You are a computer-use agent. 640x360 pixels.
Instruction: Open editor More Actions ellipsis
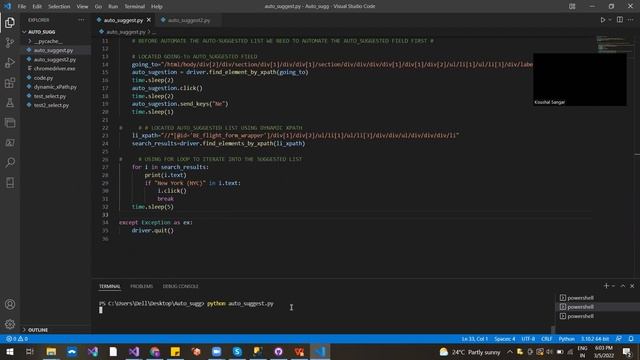pos(631,20)
